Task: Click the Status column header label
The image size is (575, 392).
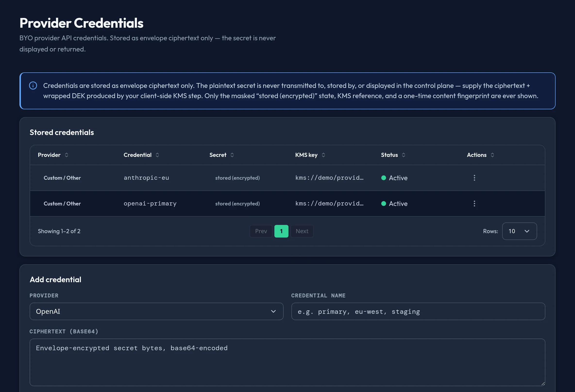Action: 389,155
